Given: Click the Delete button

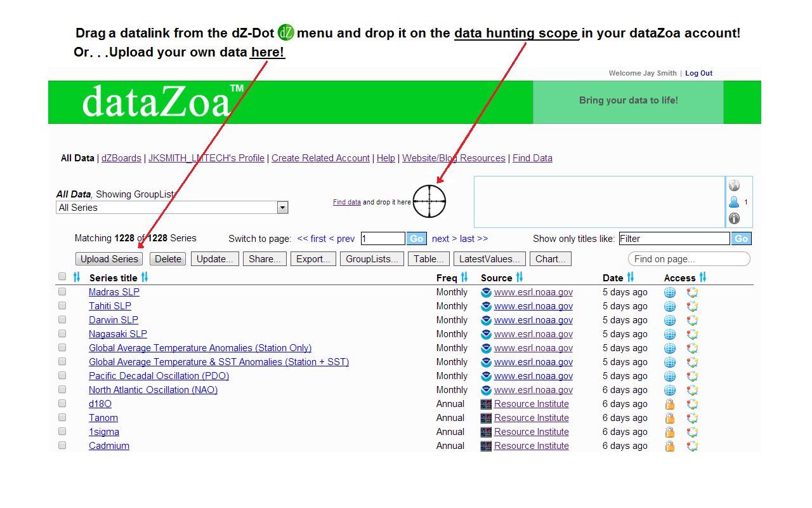Looking at the screenshot, I should pyautogui.click(x=168, y=258).
